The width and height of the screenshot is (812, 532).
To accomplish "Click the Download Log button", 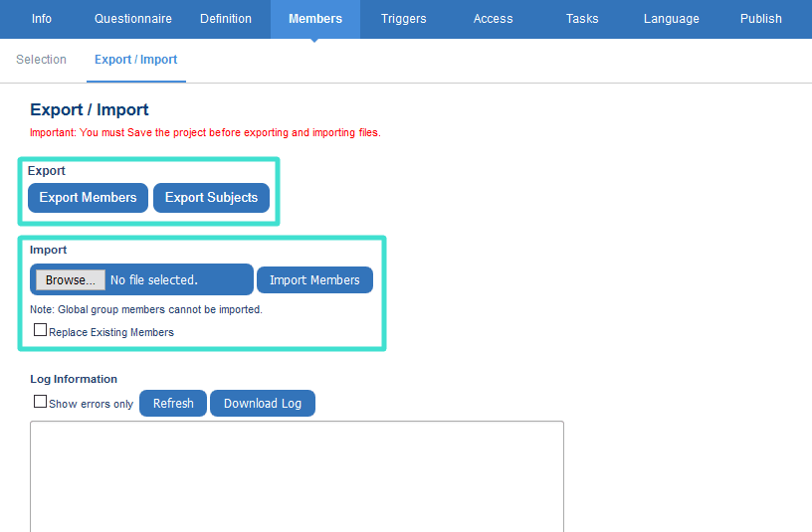I will tap(263, 403).
